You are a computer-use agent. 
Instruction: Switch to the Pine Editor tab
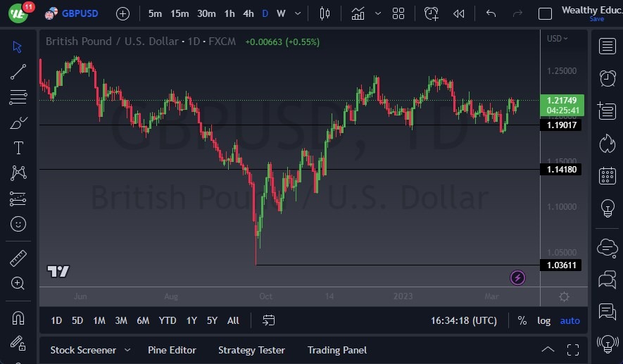[172, 350]
